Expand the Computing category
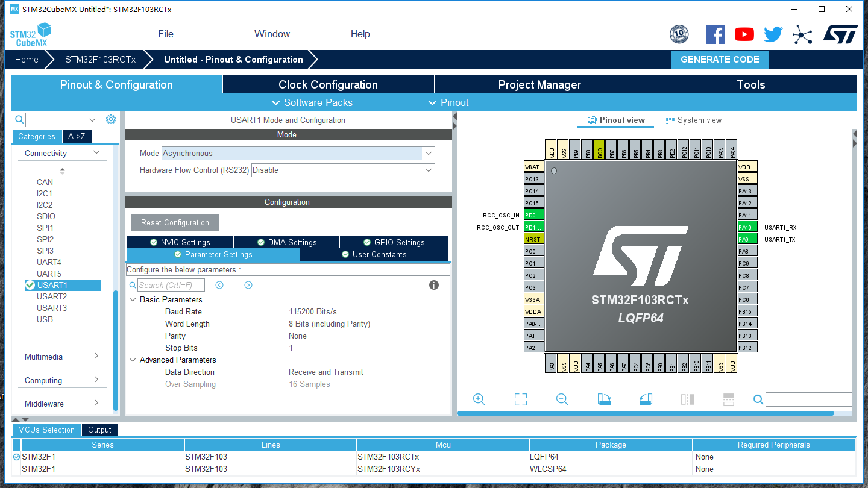Image resolution: width=868 pixels, height=488 pixels. point(96,380)
